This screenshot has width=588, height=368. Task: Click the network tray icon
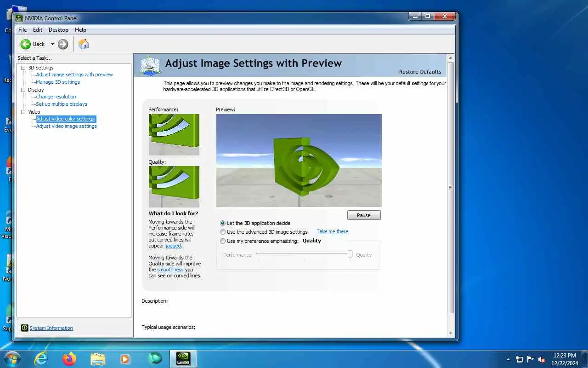520,359
